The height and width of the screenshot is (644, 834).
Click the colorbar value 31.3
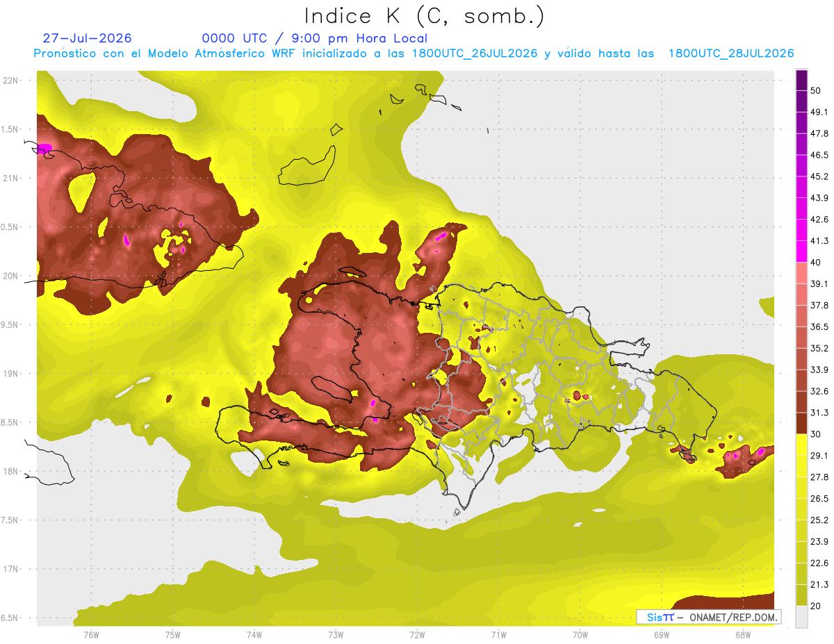pos(819,413)
